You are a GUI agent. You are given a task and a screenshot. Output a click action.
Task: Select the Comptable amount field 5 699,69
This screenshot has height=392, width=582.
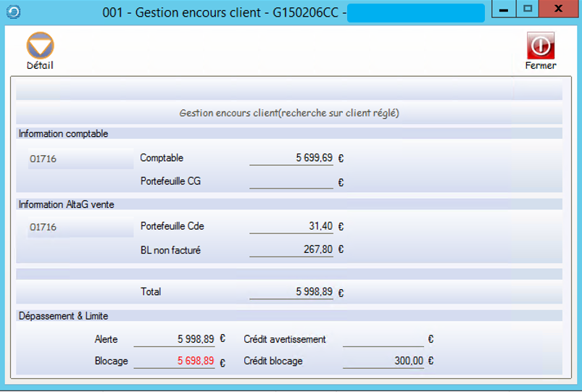[291, 158]
